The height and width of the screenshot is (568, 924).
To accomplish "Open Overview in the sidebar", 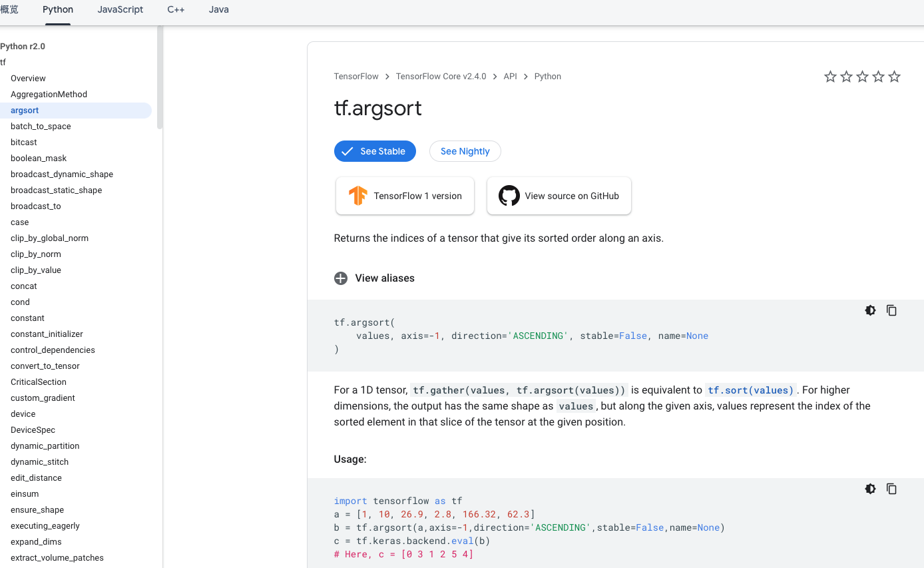I will coord(28,79).
